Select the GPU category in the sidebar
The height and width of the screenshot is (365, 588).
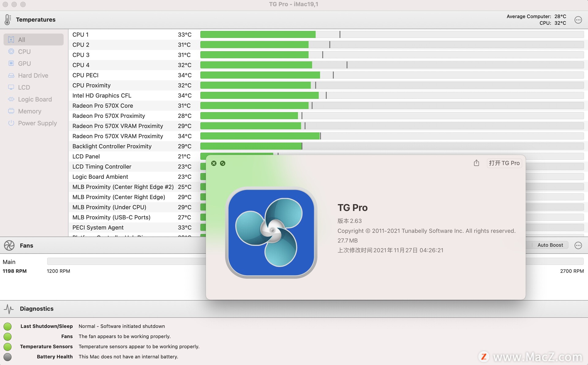(x=33, y=63)
